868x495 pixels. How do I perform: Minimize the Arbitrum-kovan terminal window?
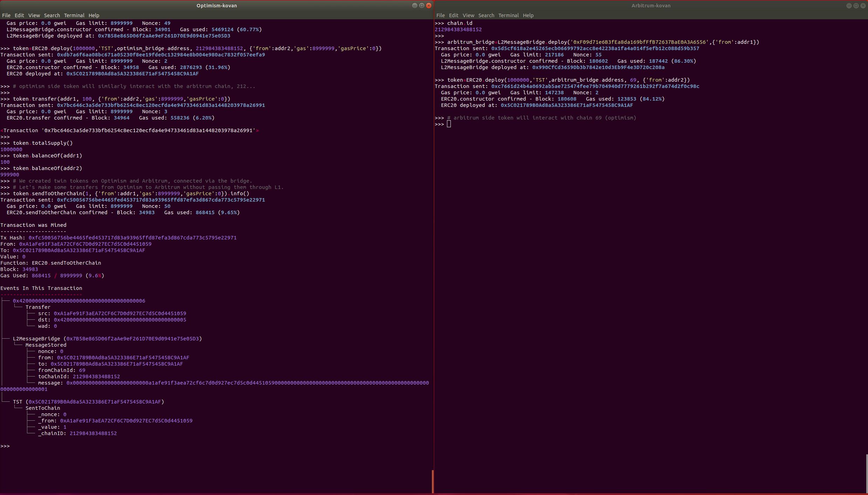coord(849,6)
